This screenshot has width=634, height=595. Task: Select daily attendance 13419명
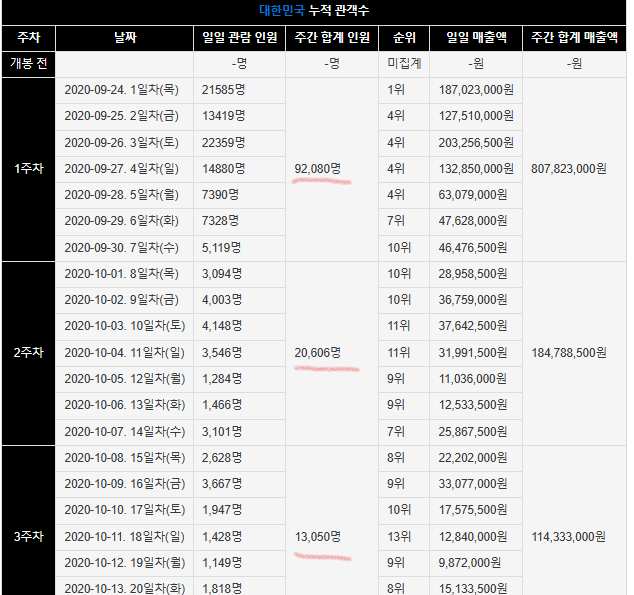coord(224,116)
